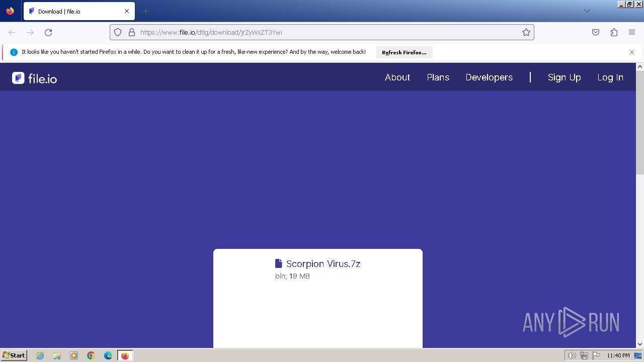
Task: Click the Scorpion Virus.7z file name
Action: click(x=324, y=263)
